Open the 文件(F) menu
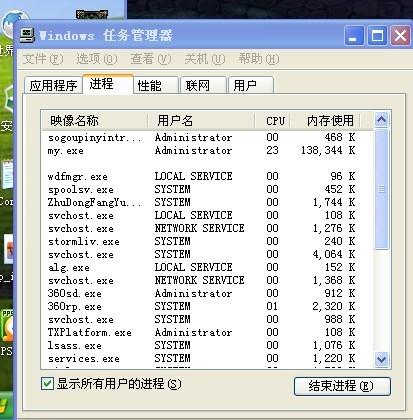 click(x=43, y=59)
